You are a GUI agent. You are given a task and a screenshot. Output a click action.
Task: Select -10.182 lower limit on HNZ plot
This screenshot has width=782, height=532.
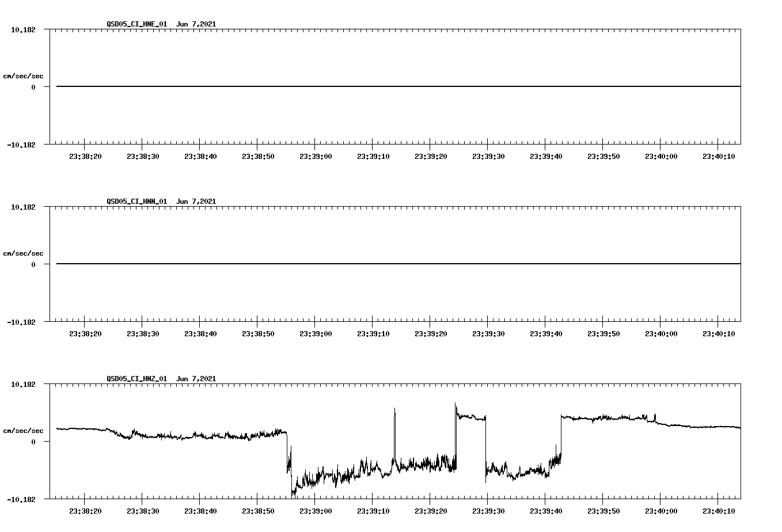coord(21,500)
